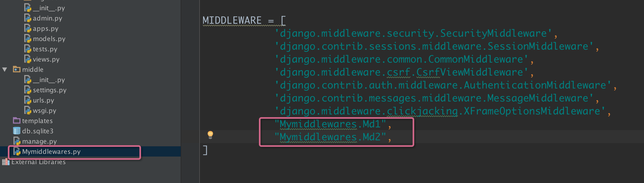Collapse the middle folder arrow
The height and width of the screenshot is (183, 644).
(x=5, y=70)
